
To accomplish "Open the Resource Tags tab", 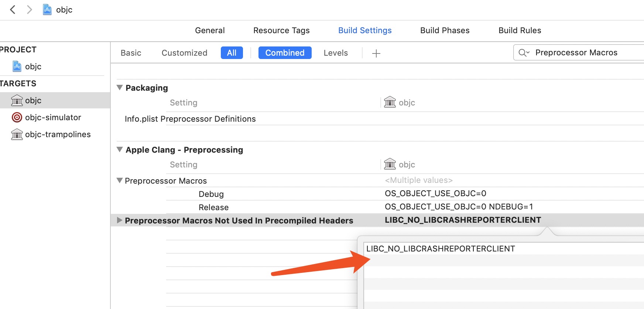I will point(281,31).
